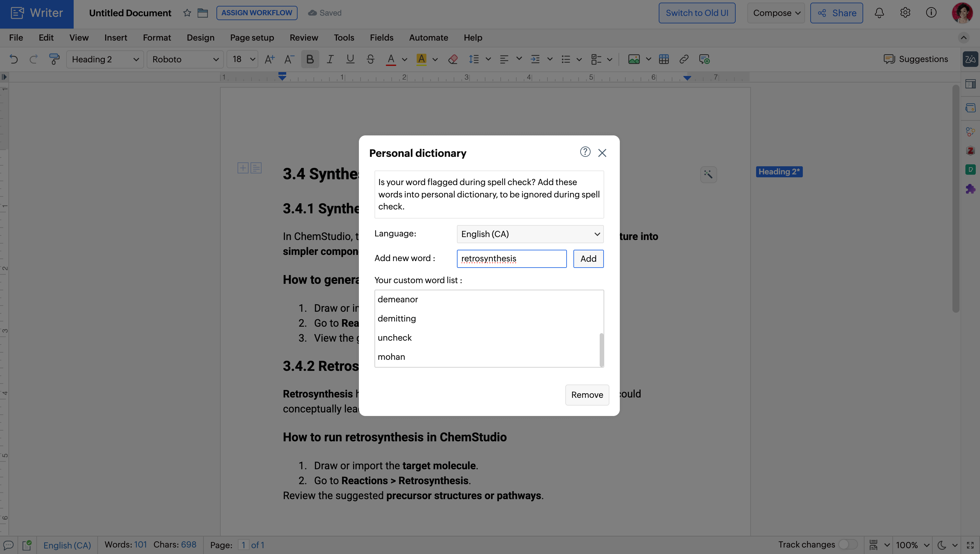Click the strikethrough icon
980x554 pixels.
click(x=370, y=59)
